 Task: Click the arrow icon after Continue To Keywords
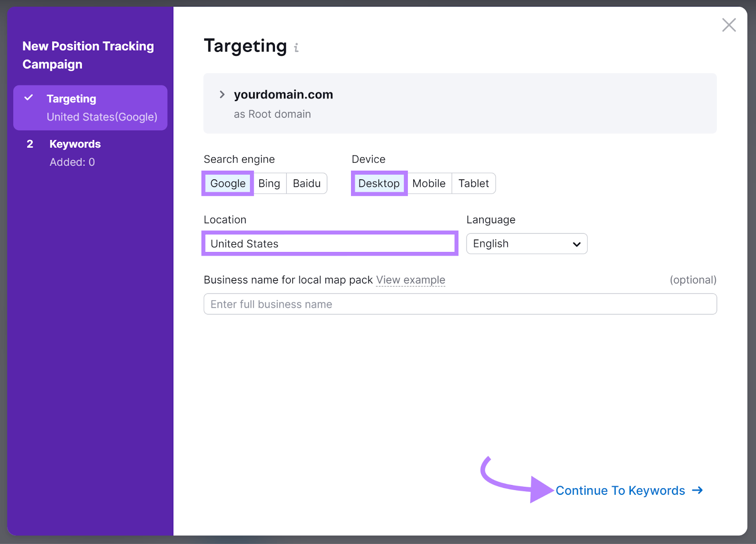(697, 491)
